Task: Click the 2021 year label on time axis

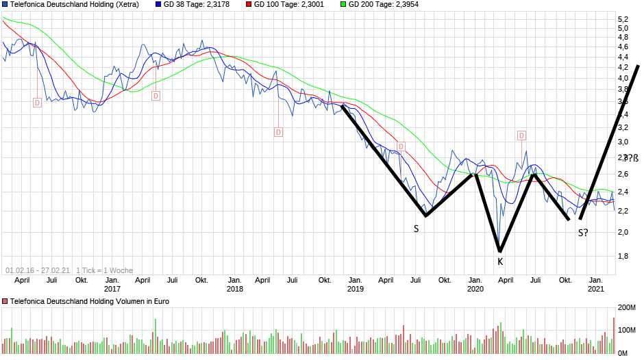Action: pos(596,289)
